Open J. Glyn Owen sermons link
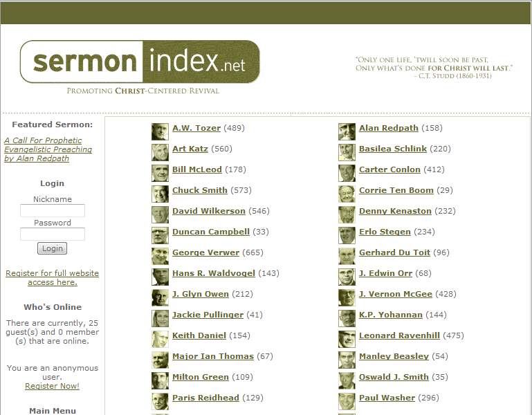 [x=200, y=293]
